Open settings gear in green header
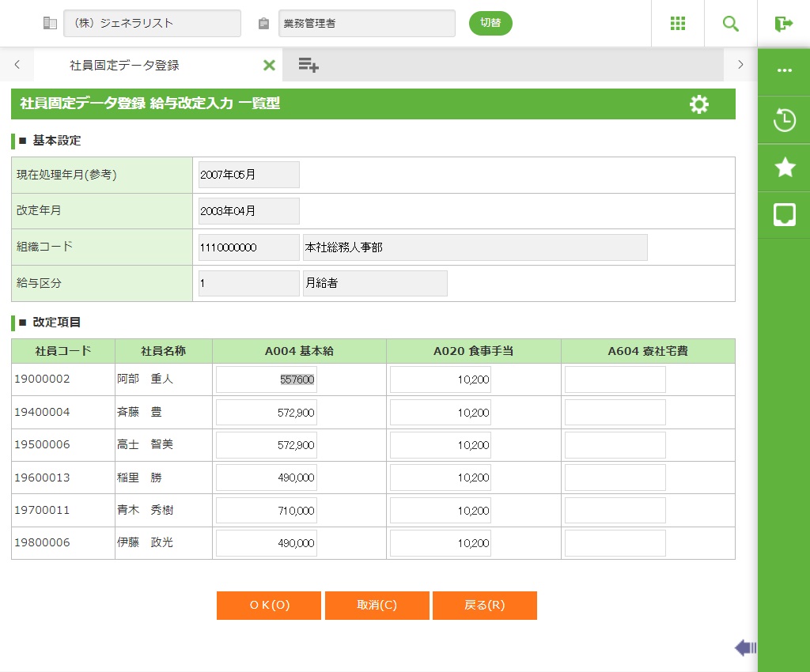This screenshot has height=672, width=810. point(698,104)
